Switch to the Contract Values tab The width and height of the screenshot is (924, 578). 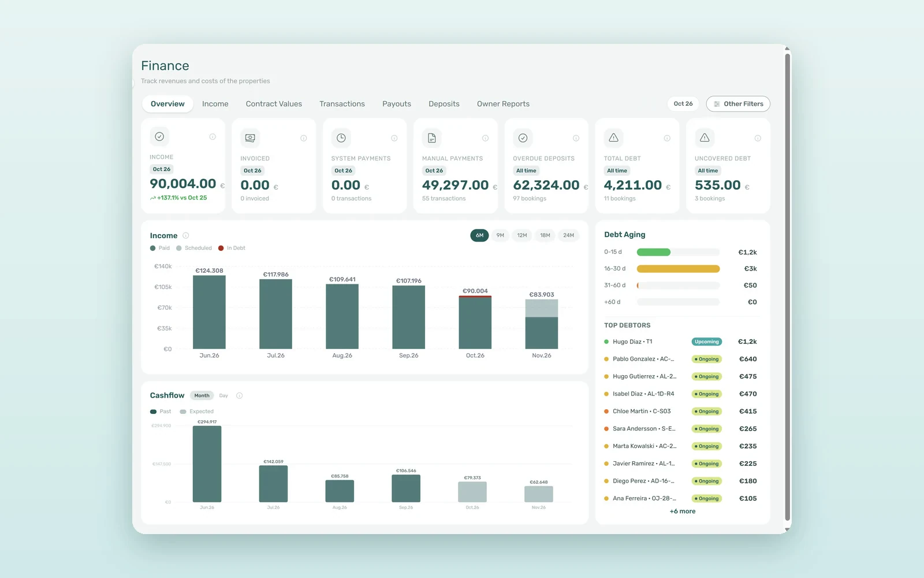click(274, 104)
